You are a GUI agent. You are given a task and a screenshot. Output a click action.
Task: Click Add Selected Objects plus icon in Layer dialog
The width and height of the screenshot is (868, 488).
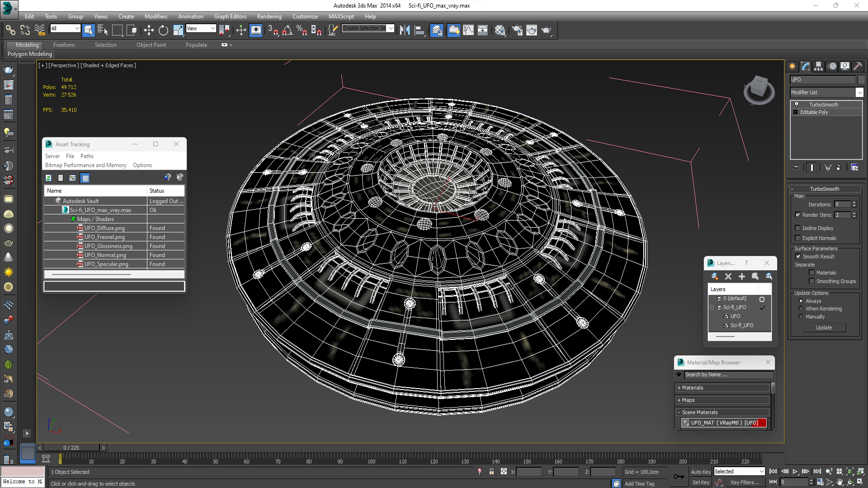tap(742, 276)
